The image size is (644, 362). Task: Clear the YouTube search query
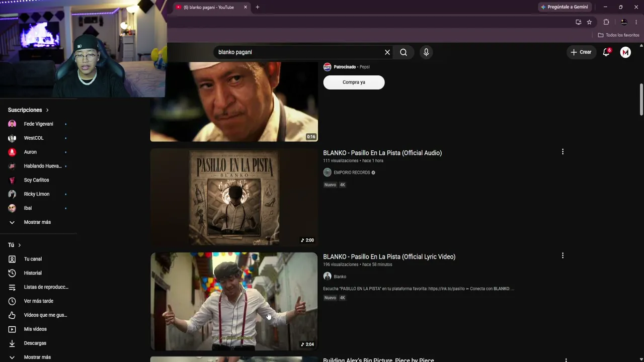pyautogui.click(x=387, y=52)
